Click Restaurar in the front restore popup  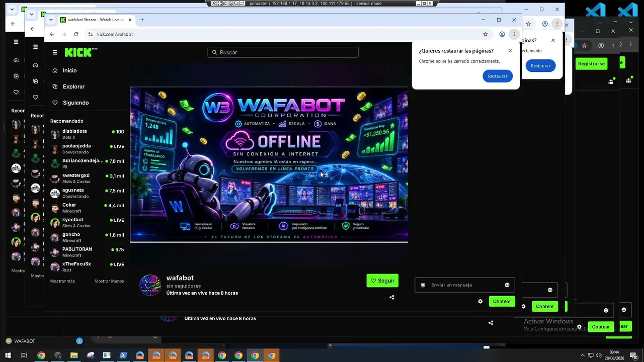click(x=498, y=76)
